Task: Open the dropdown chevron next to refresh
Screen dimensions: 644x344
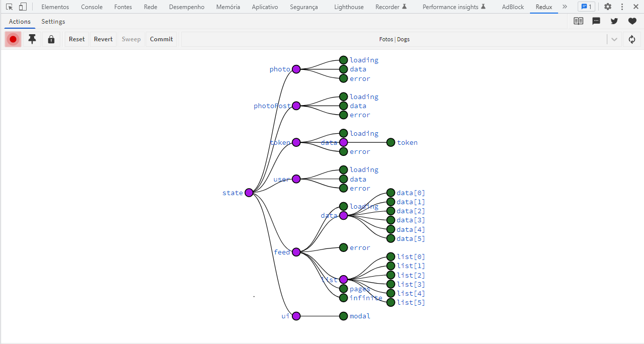Action: (614, 39)
